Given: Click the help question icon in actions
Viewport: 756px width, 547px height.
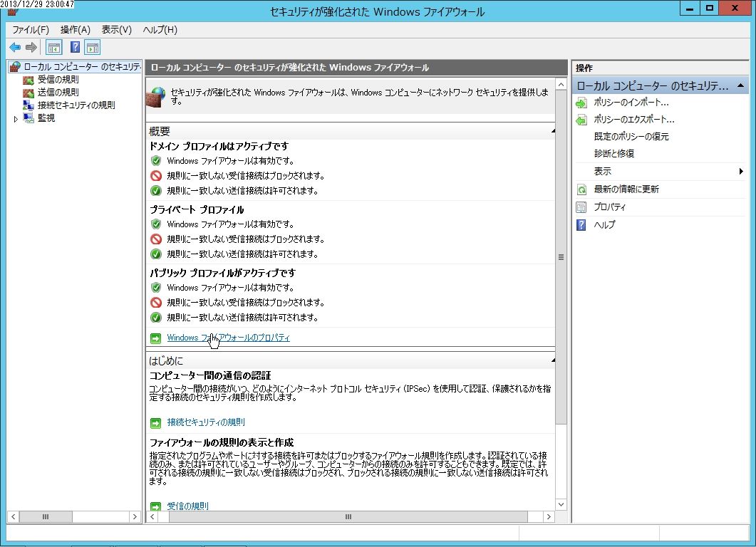Looking at the screenshot, I should (x=581, y=225).
